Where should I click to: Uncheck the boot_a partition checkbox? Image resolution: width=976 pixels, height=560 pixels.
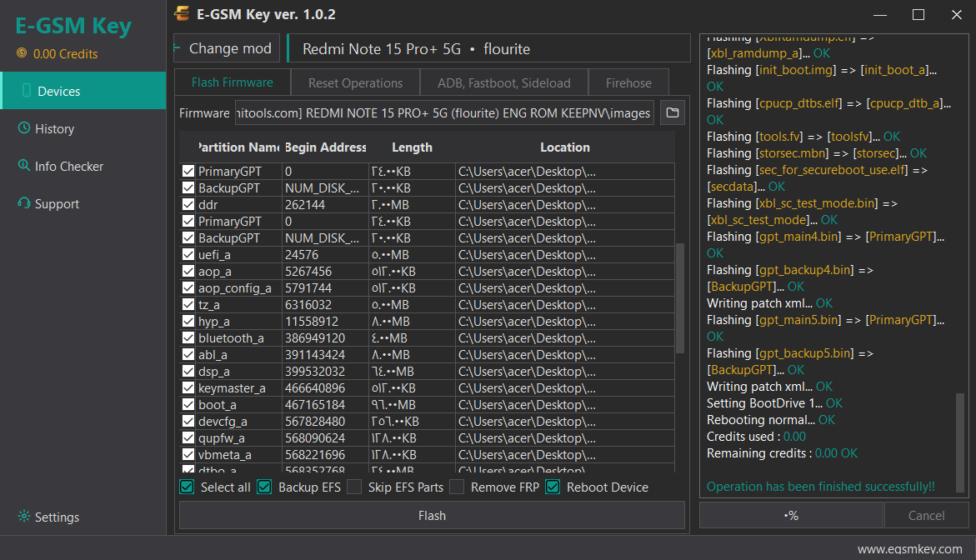188,404
